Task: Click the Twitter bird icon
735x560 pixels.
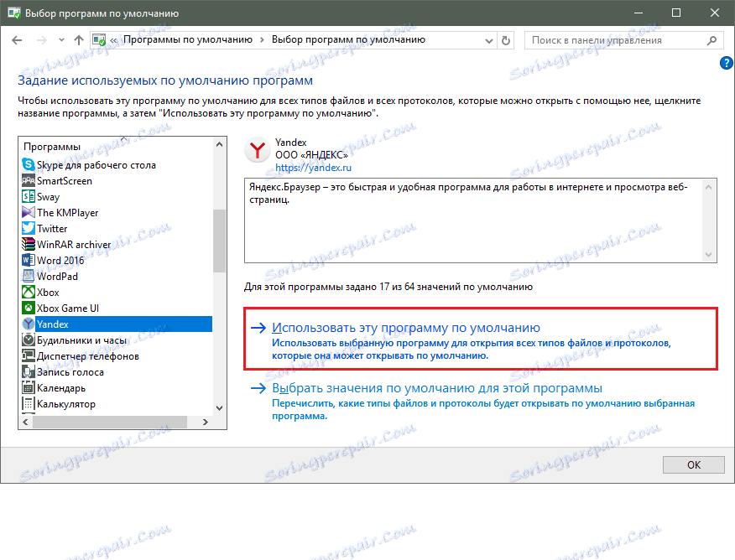Action: (x=29, y=229)
